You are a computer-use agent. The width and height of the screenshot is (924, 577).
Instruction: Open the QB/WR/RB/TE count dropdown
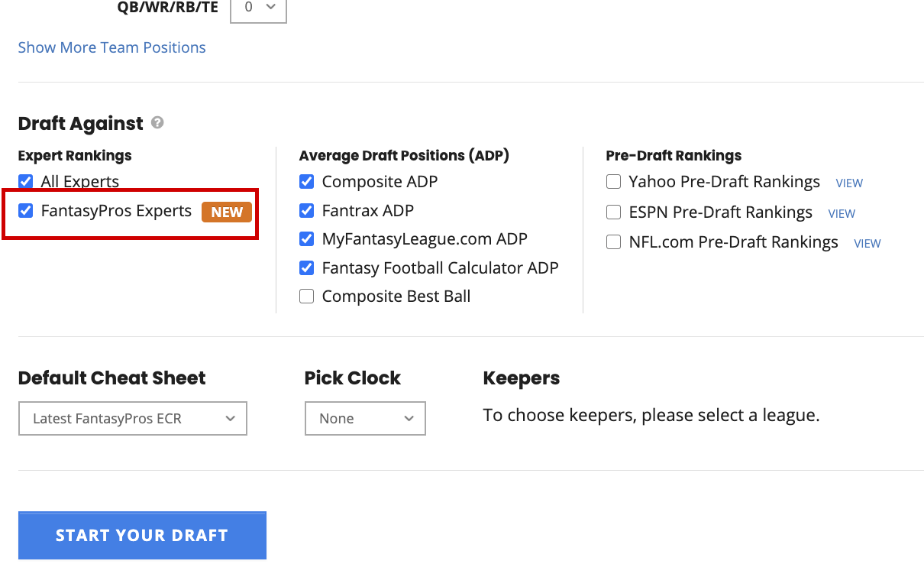[258, 9]
